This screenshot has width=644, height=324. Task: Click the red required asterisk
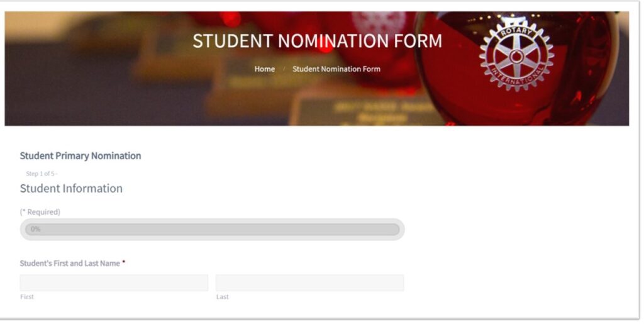tap(124, 262)
